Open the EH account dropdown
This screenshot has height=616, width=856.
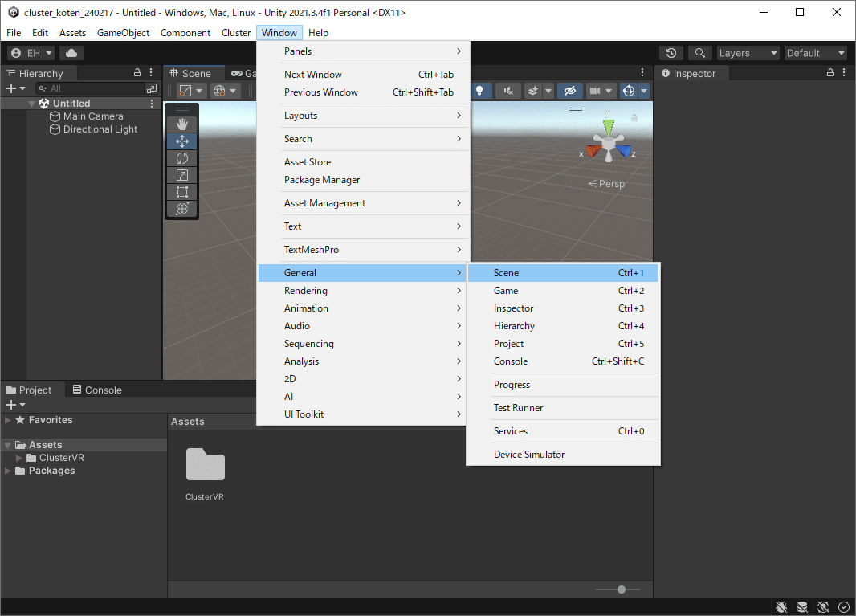coord(31,53)
